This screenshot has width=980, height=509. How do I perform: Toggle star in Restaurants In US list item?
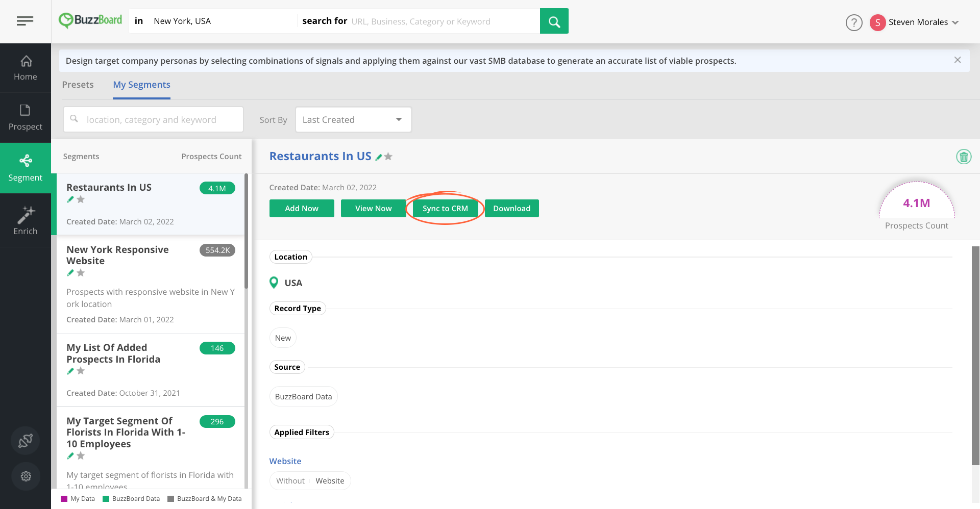click(x=81, y=199)
